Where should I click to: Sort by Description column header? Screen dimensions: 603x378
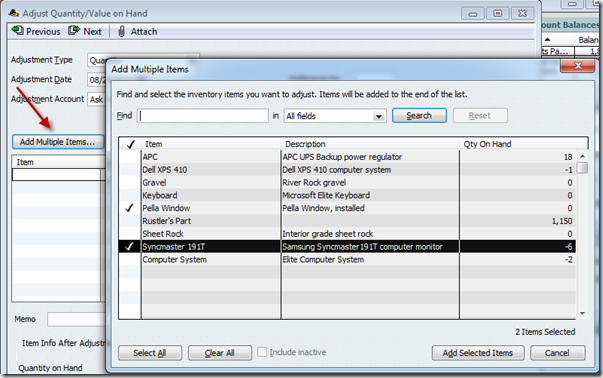370,144
